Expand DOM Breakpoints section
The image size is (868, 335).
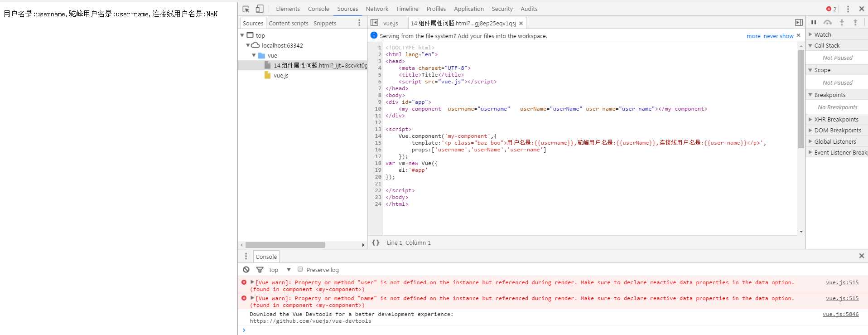pos(810,130)
